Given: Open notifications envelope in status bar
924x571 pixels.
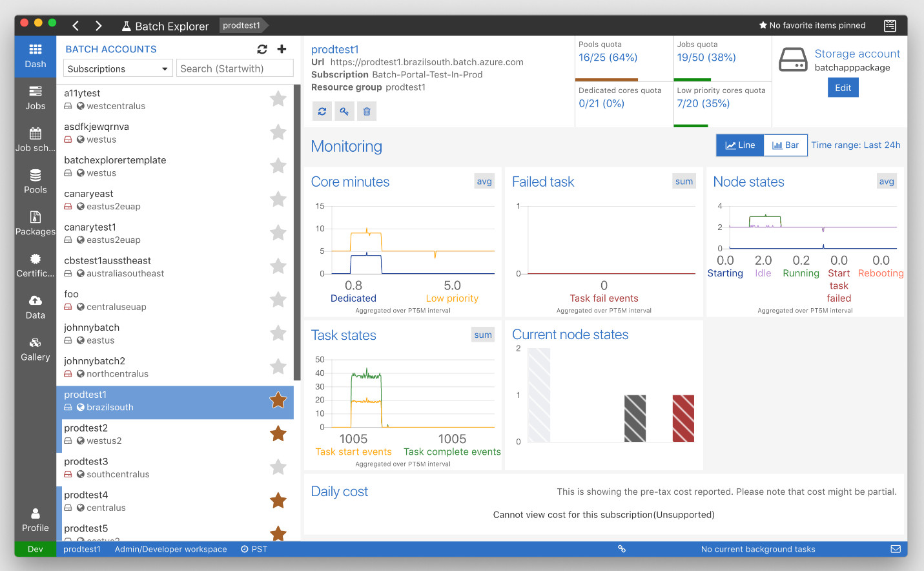Looking at the screenshot, I should (x=896, y=549).
